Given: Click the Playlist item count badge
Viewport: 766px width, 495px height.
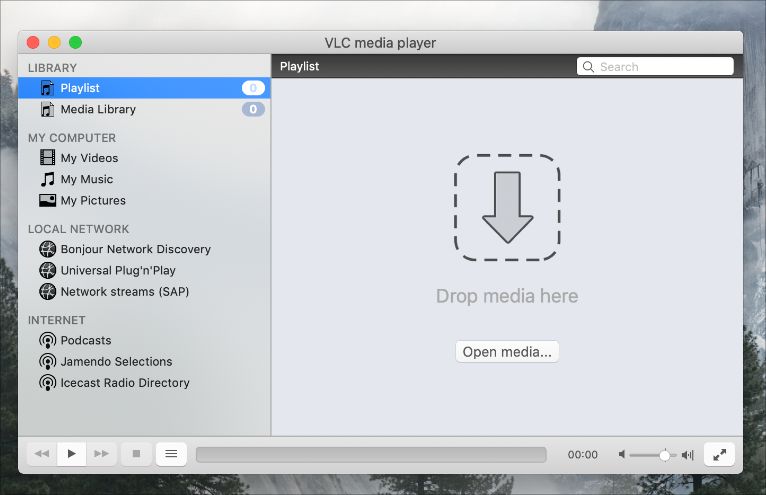Looking at the screenshot, I should [x=253, y=88].
